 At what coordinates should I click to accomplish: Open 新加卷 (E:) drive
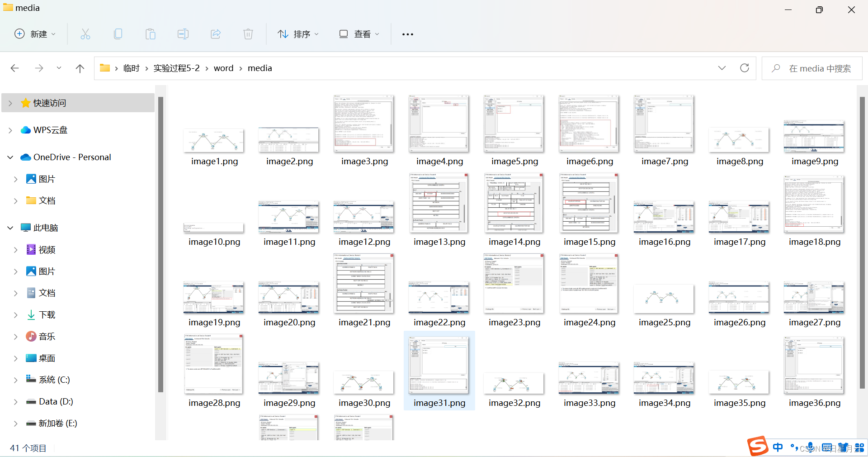pyautogui.click(x=58, y=424)
